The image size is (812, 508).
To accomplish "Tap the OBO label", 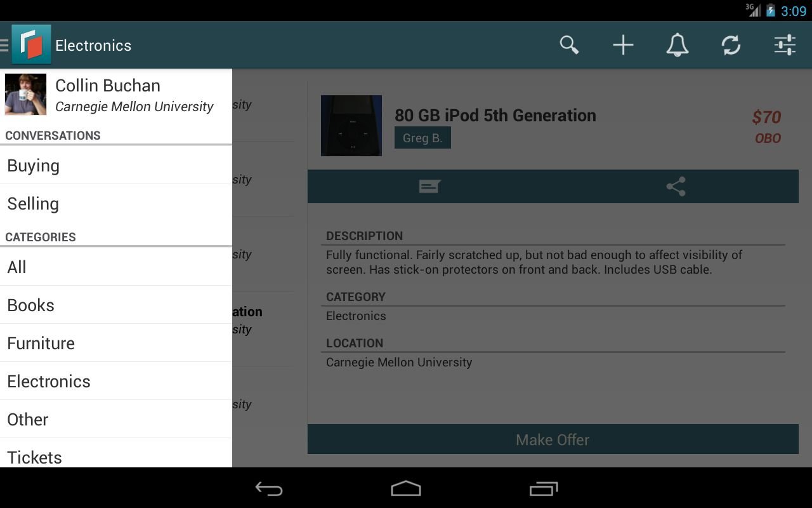I will point(768,138).
